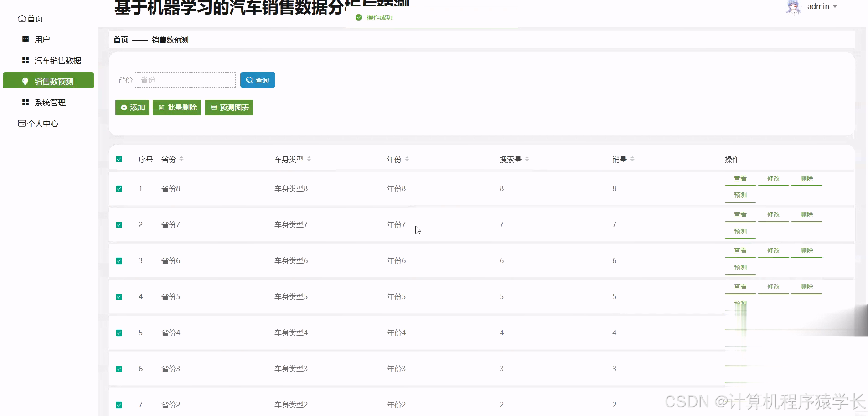
Task: Click the magnifier icon in 查询 button
Action: click(x=249, y=80)
